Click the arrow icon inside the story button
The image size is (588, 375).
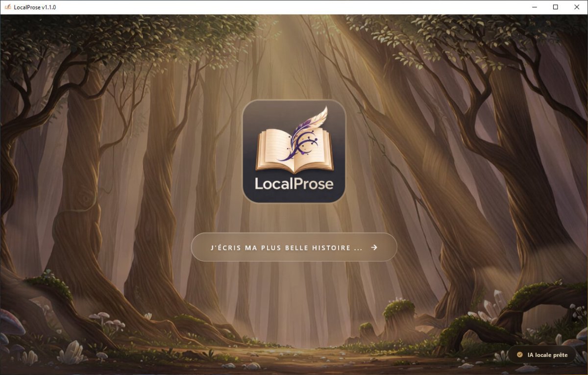(x=374, y=248)
